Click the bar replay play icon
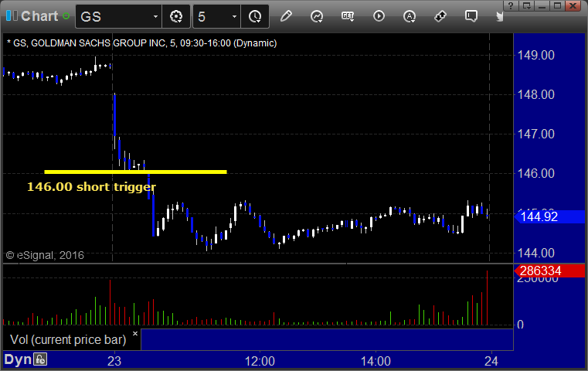This screenshot has height=371, width=588. 379,16
